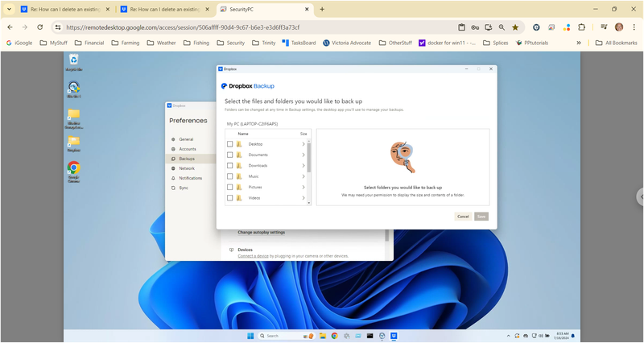The image size is (644, 343).
Task: Click the Recycle Bin desktop icon
Action: (73, 60)
